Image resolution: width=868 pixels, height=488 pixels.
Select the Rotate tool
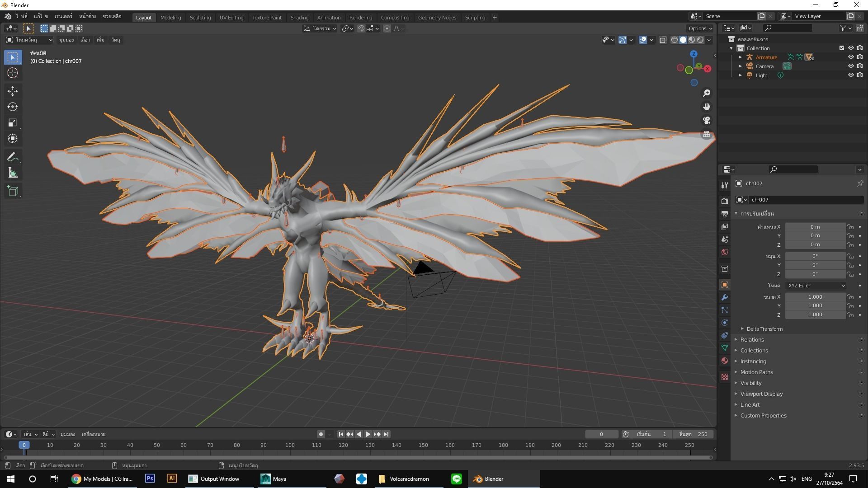pos(13,107)
